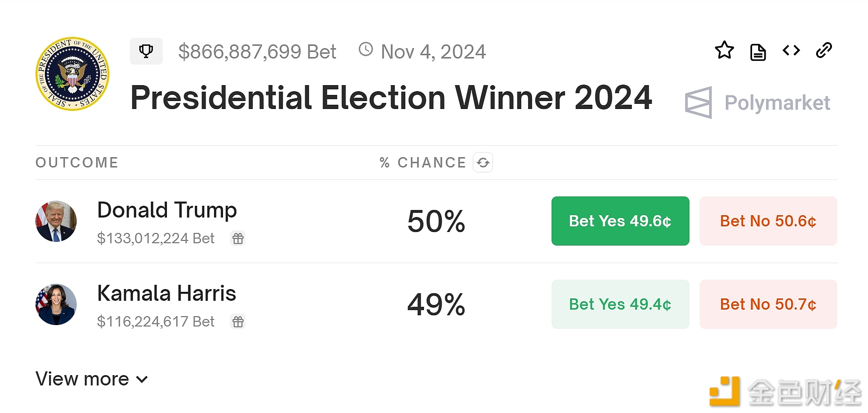
Task: Favorite this market with the star icon
Action: coord(725,51)
